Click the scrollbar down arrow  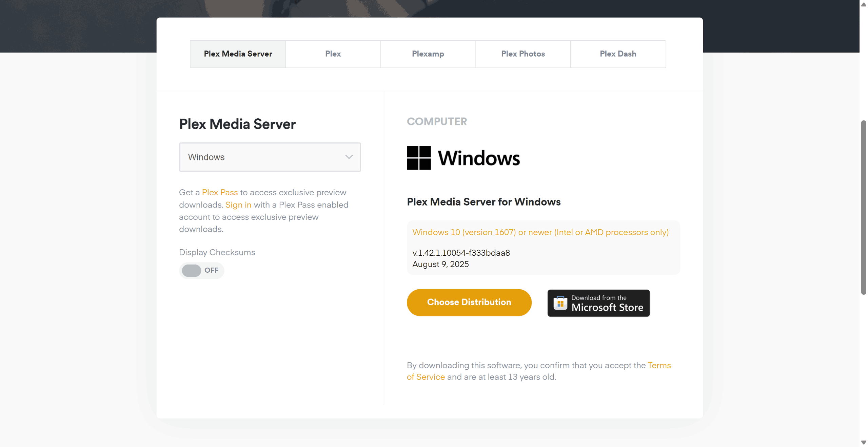coord(863,443)
